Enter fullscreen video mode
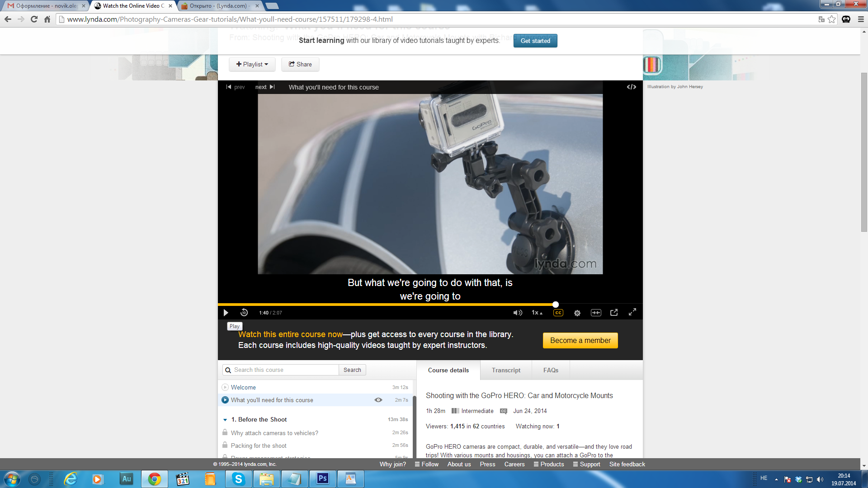This screenshot has width=868, height=488. [x=632, y=312]
